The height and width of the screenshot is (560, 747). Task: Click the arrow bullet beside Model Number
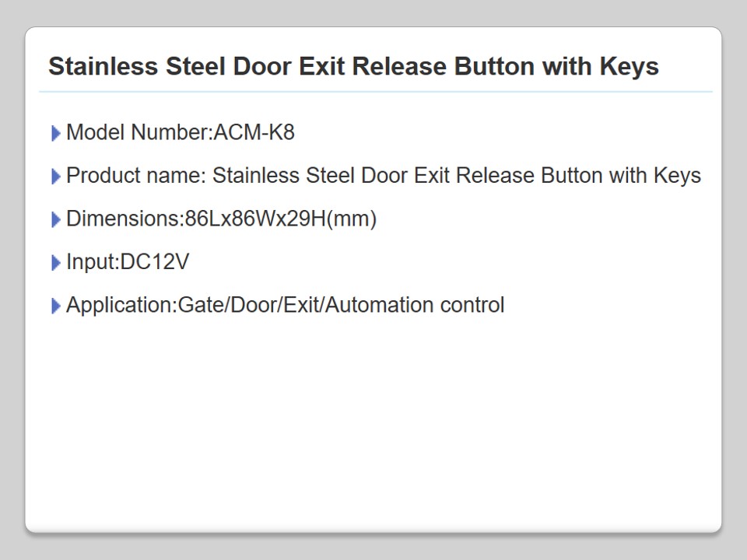click(55, 134)
